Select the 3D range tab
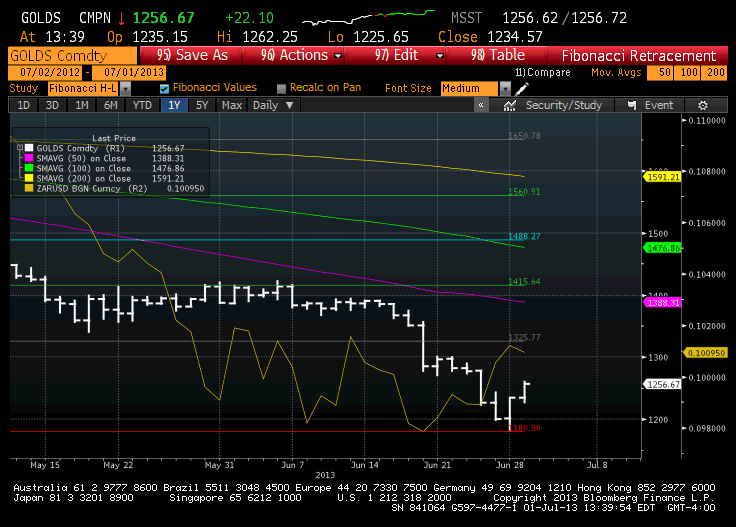This screenshot has height=527, width=736. pyautogui.click(x=52, y=105)
